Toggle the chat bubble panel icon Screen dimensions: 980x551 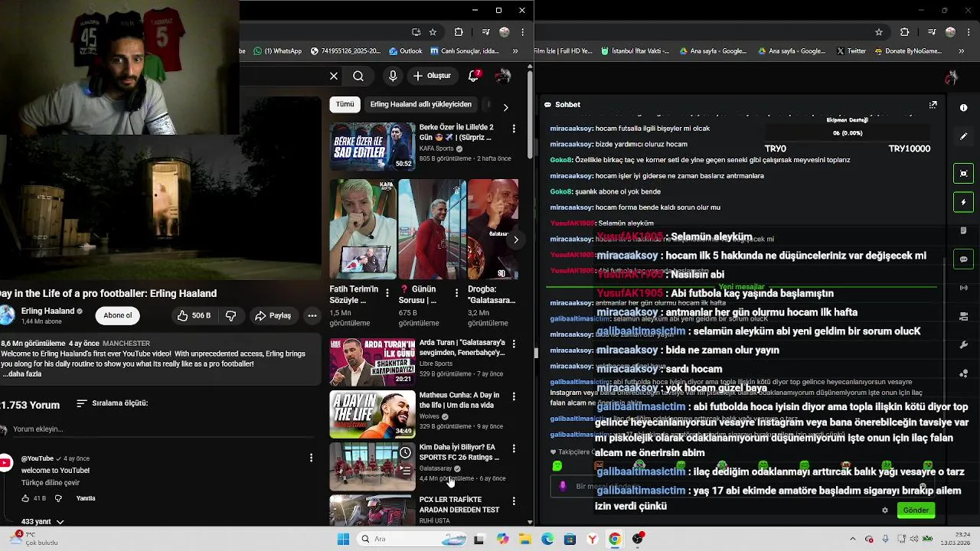pyautogui.click(x=964, y=259)
